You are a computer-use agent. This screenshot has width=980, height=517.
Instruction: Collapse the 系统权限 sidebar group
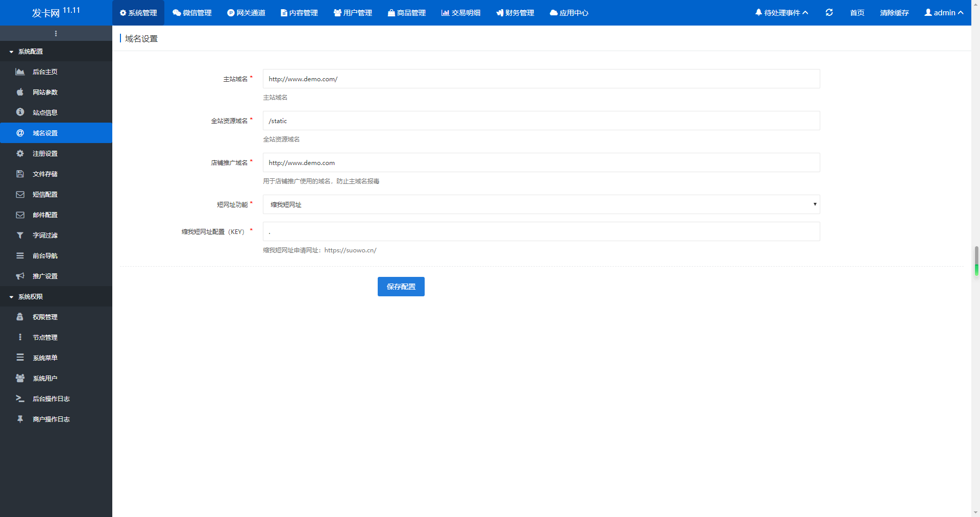[56, 296]
